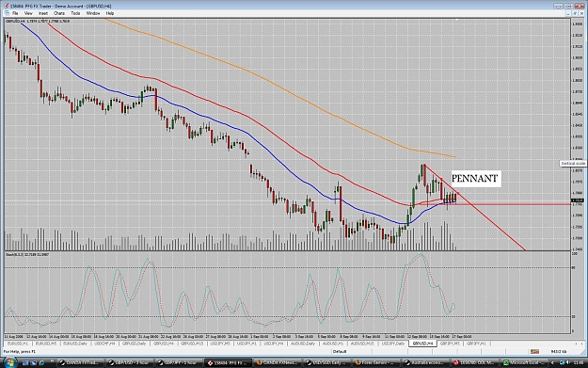This screenshot has width=588, height=368.
Task: Switch to the AUDUSD,H1 chart tab
Action: pos(333,344)
